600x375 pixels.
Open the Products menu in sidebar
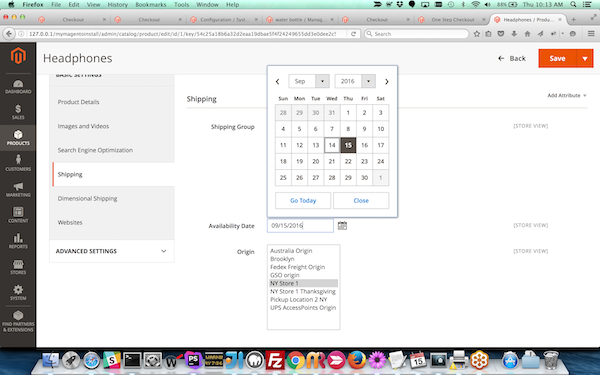[18, 138]
